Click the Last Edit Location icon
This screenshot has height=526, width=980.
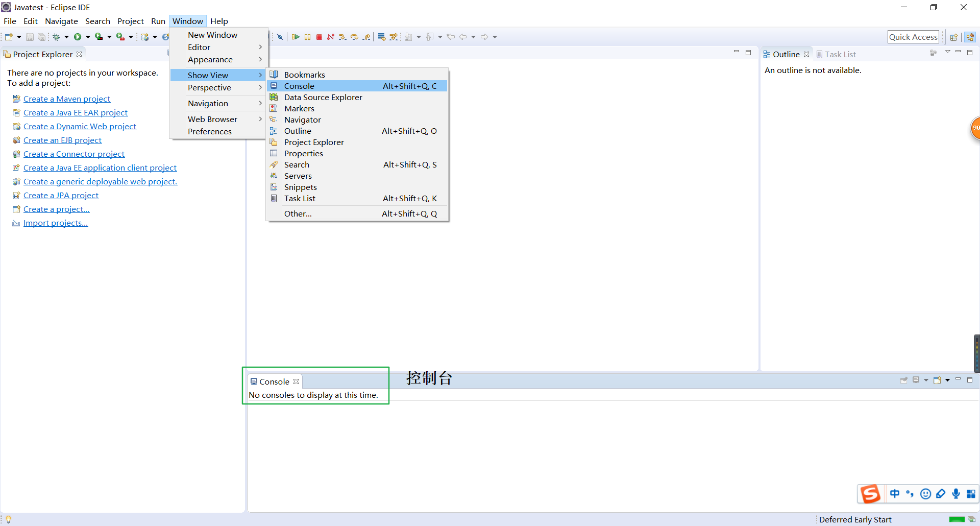451,37
